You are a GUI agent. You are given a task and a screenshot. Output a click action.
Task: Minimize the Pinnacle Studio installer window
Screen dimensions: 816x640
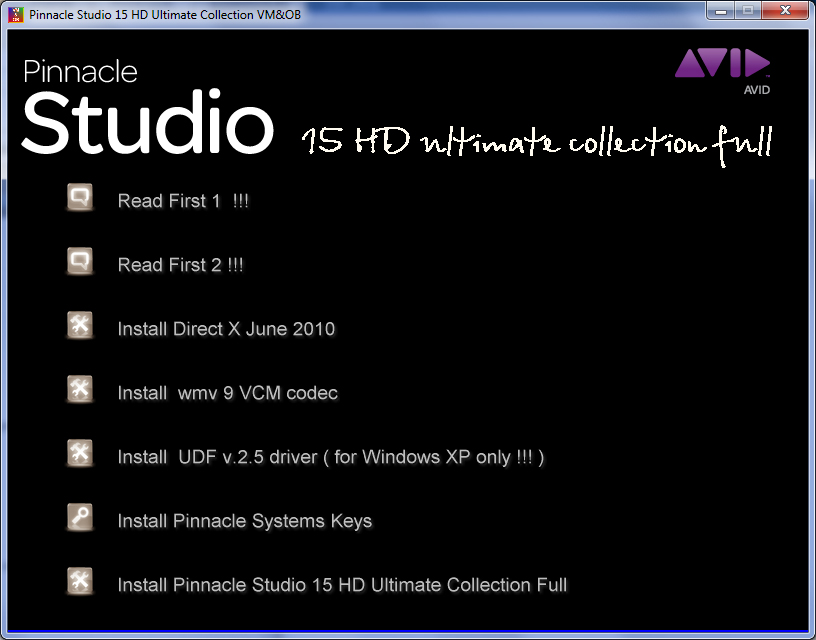pyautogui.click(x=721, y=10)
